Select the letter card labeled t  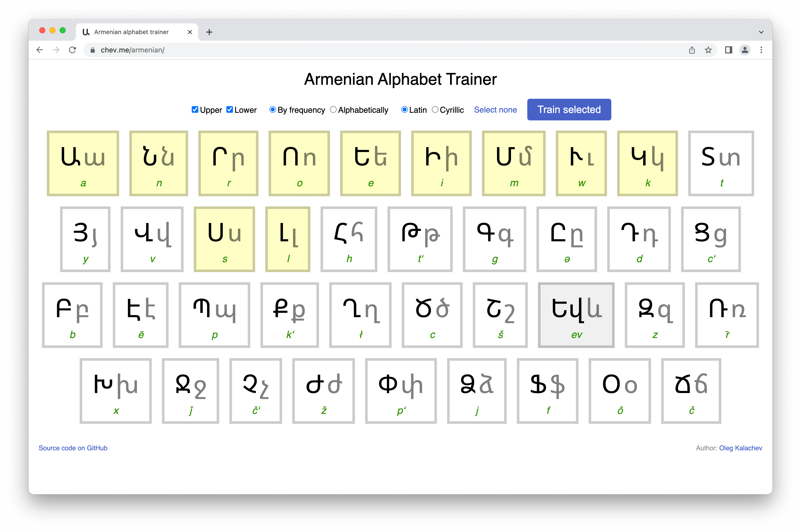(721, 163)
